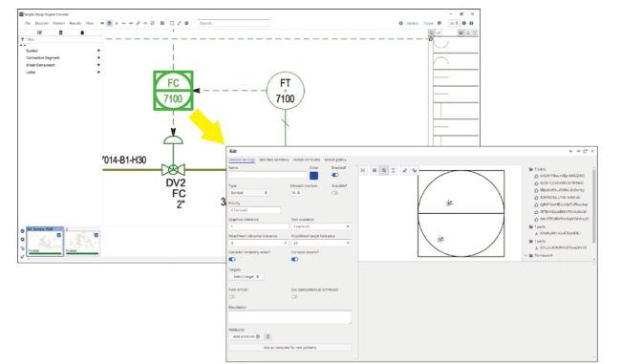
Task: Click the Description text area
Action: pos(289,317)
